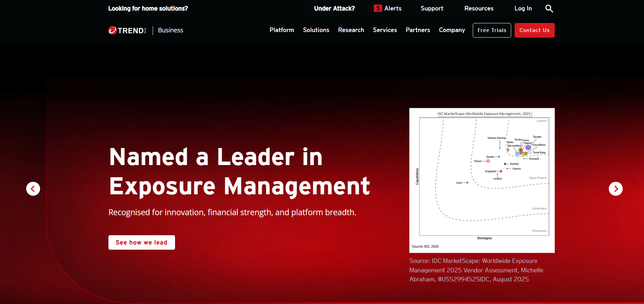View the Alerts link
This screenshot has width=644, height=304.
point(393,8)
